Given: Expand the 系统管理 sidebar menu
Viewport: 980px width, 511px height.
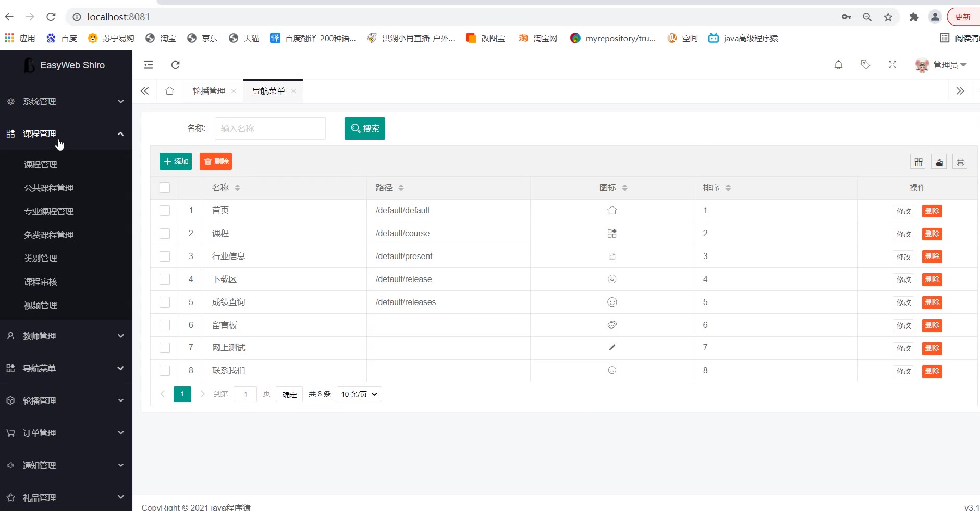Looking at the screenshot, I should pos(66,101).
